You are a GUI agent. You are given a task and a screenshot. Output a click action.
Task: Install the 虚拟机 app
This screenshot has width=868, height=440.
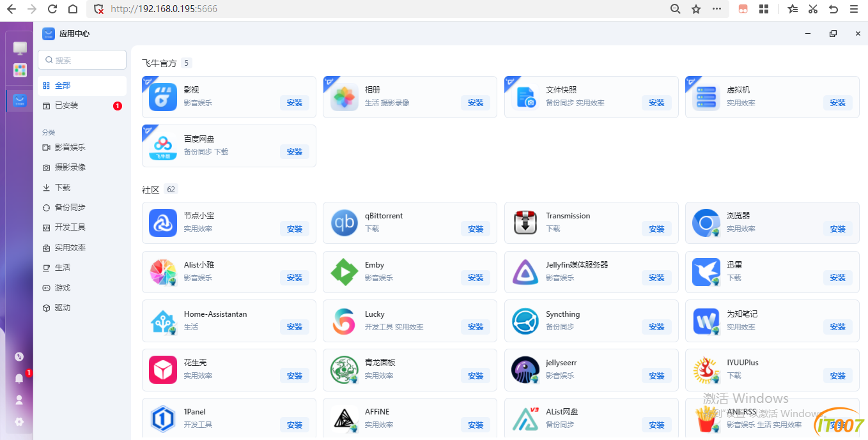[x=838, y=103]
